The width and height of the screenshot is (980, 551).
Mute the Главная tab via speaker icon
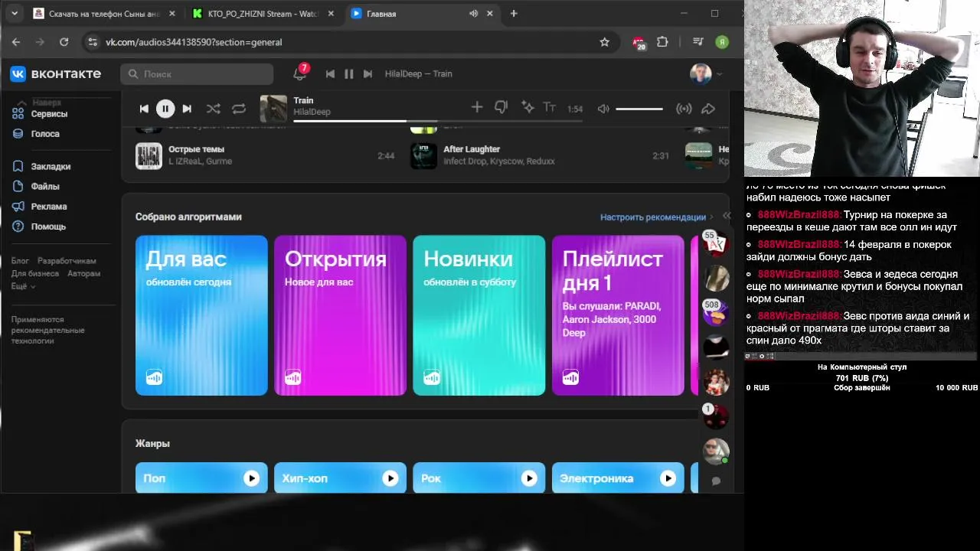473,14
